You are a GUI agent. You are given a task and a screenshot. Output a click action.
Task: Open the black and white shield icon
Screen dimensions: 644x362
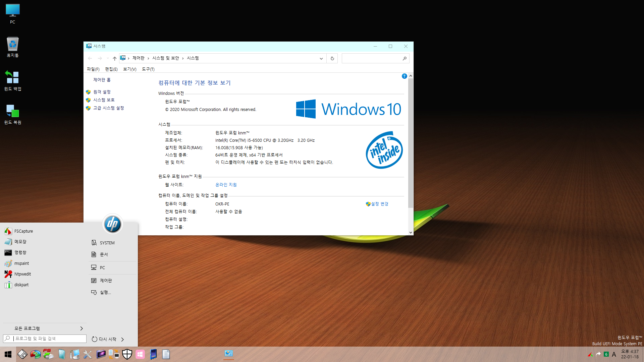click(x=127, y=354)
